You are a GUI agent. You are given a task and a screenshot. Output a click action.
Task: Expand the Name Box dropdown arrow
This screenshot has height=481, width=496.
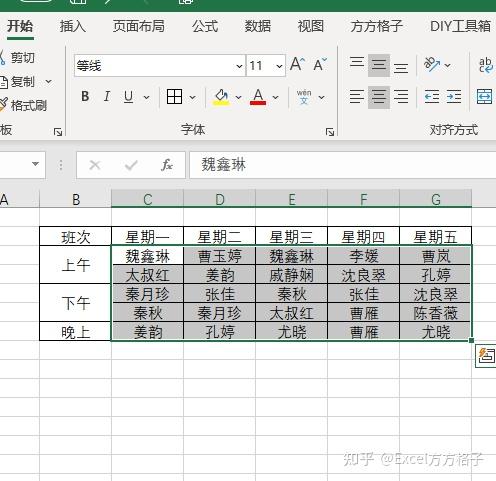35,164
